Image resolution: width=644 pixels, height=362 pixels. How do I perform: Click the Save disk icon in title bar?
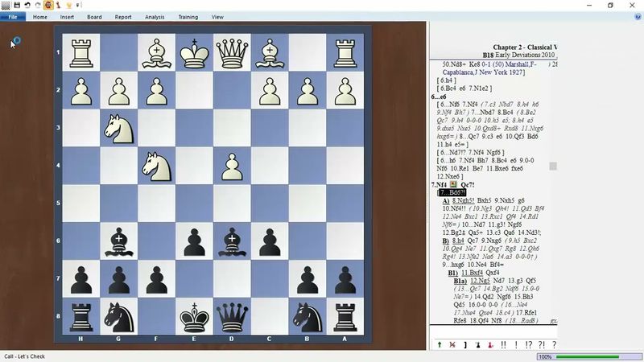(x=17, y=5)
